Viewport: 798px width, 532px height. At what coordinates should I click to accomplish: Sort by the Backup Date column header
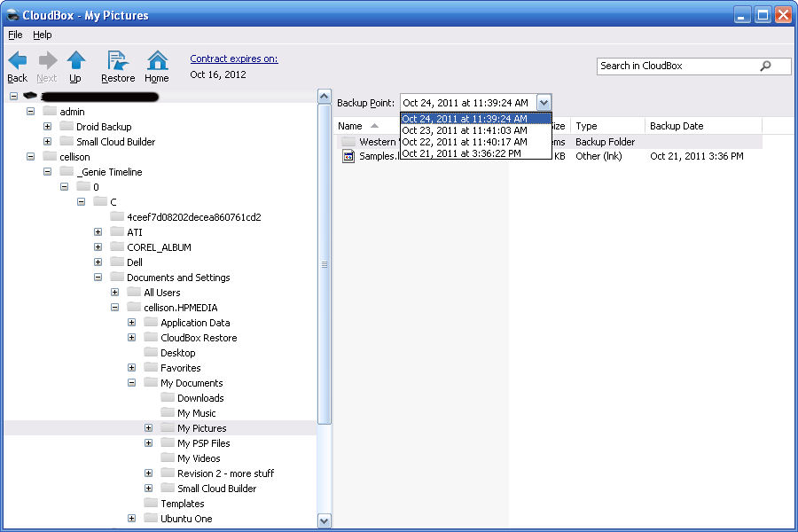point(703,126)
